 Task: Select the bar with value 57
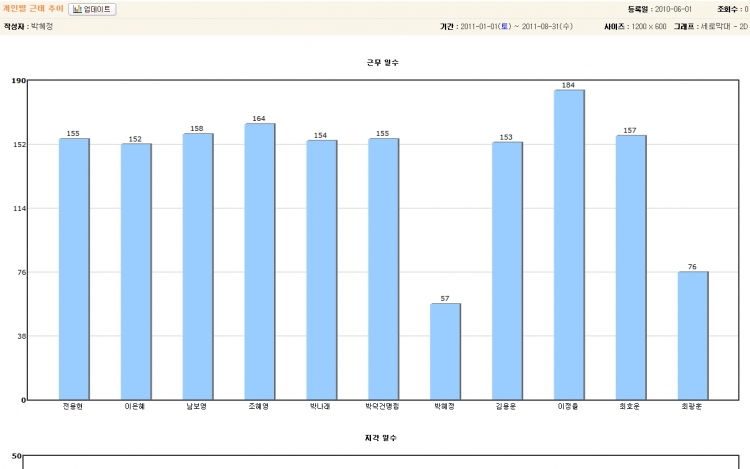pos(445,351)
